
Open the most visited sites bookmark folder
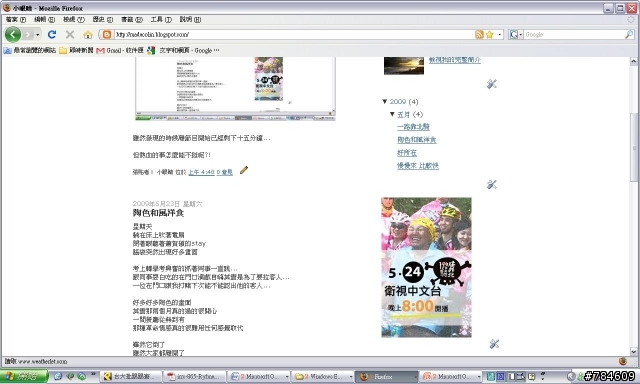click(30, 50)
